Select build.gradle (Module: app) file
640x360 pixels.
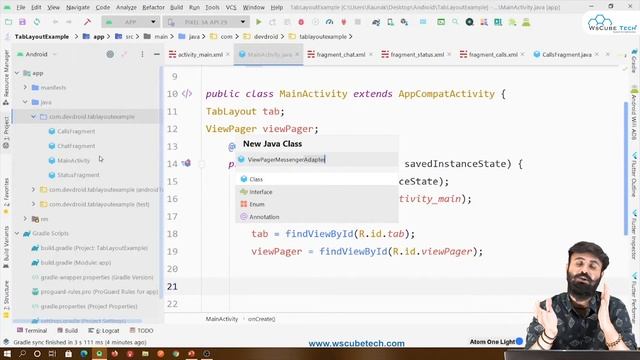(76, 262)
